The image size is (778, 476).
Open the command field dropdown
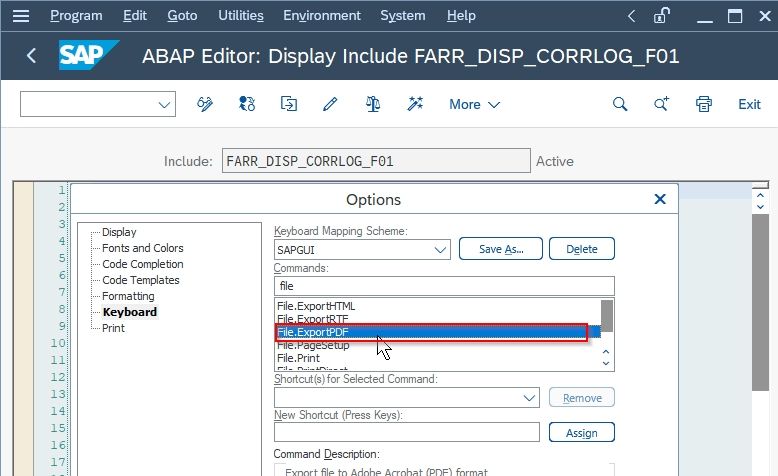coord(164,105)
